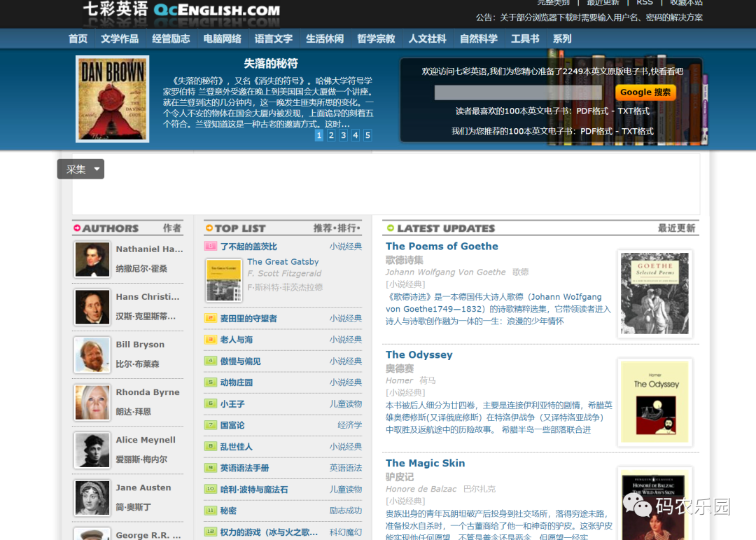
Task: Switch to featured slide 1
Action: click(319, 135)
